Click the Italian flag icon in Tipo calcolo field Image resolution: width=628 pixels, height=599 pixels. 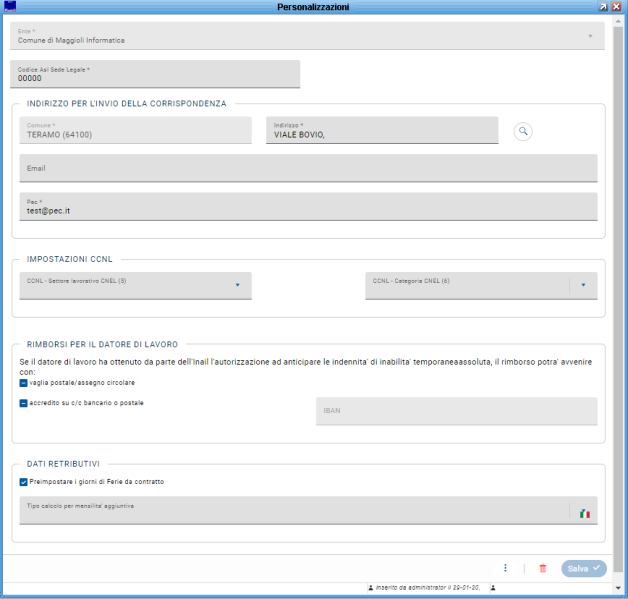(585, 513)
